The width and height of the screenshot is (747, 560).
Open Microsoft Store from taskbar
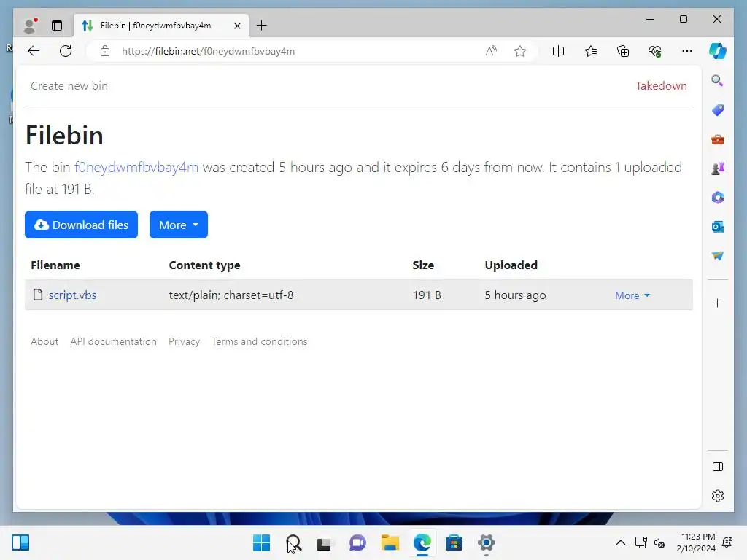click(454, 542)
